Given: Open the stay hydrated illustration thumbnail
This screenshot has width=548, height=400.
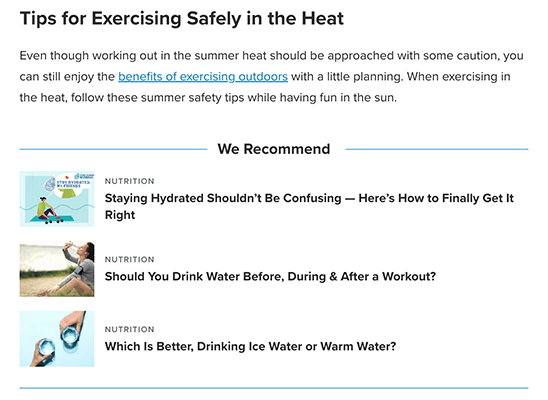Looking at the screenshot, I should pyautogui.click(x=57, y=199).
